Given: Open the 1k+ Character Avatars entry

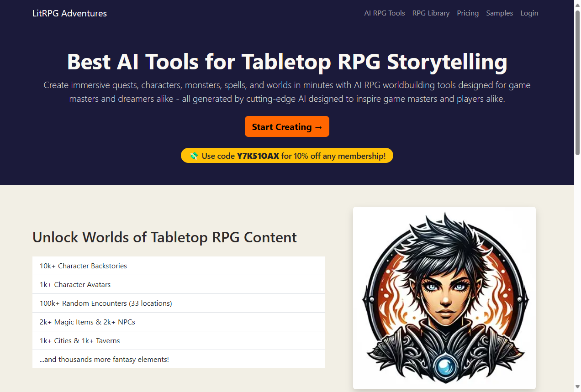Looking at the screenshot, I should [x=178, y=284].
